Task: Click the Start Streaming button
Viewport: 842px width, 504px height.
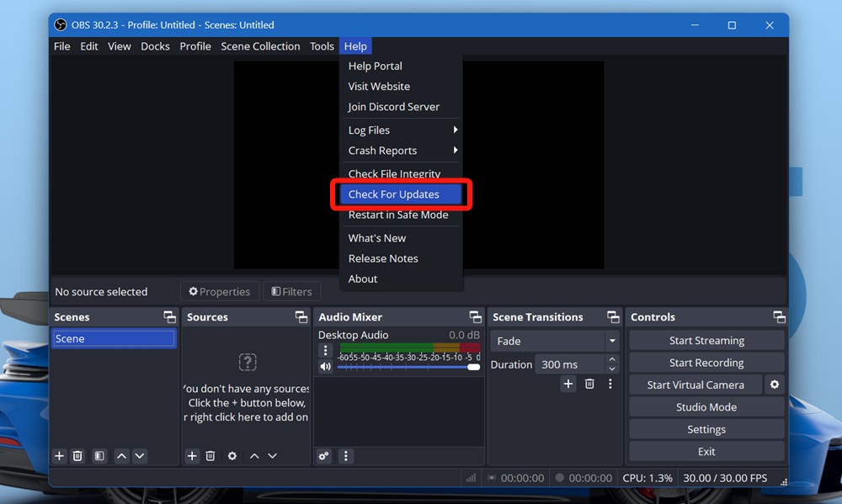Action: [x=706, y=340]
